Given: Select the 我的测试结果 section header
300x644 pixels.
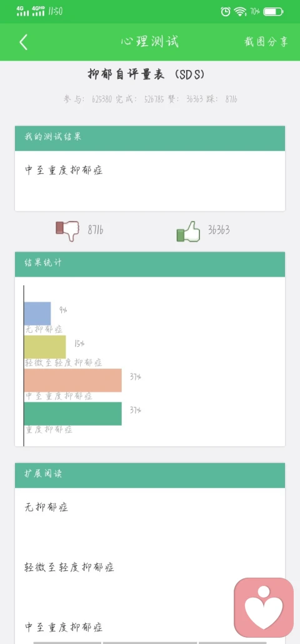Looking at the screenshot, I should [150, 138].
